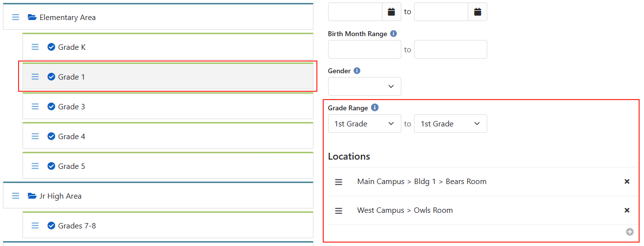Viewport: 644px width, 246px height.
Task: Open the Gender dropdown
Action: click(x=365, y=86)
